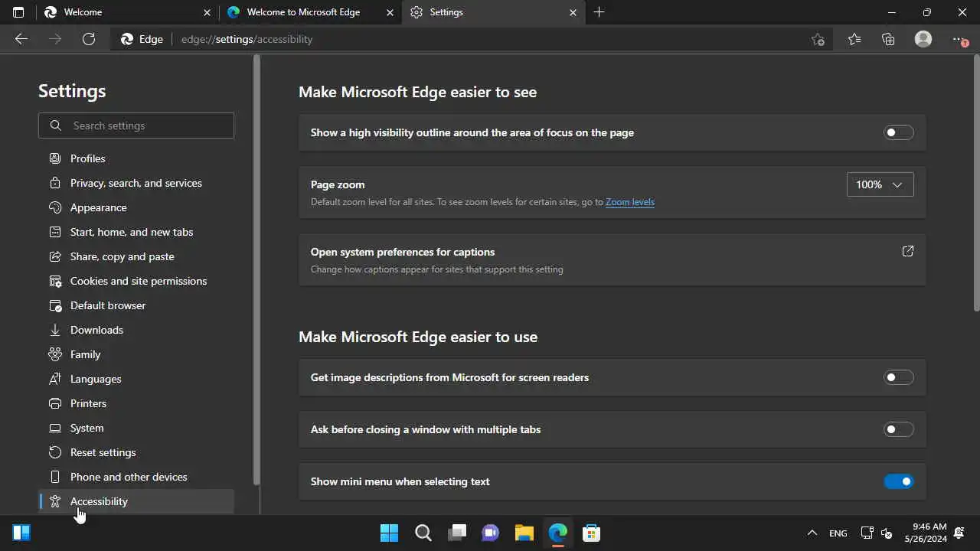Click the external link icon for captions preferences
The height and width of the screenshot is (551, 980).
pos(907,251)
